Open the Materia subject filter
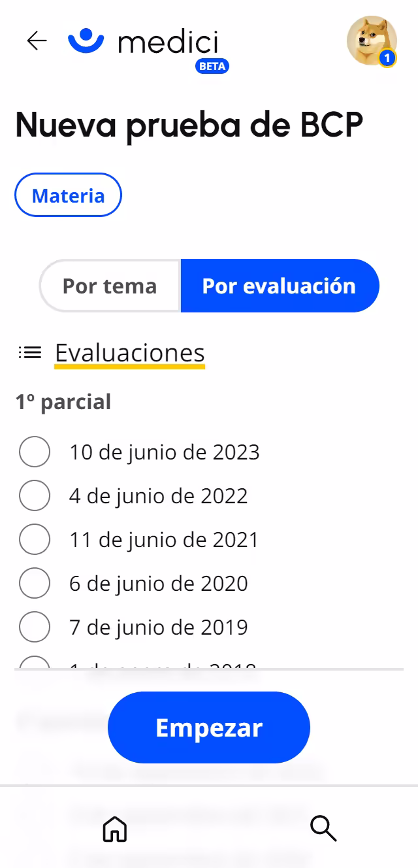This screenshot has height=868, width=418. pos(68,194)
